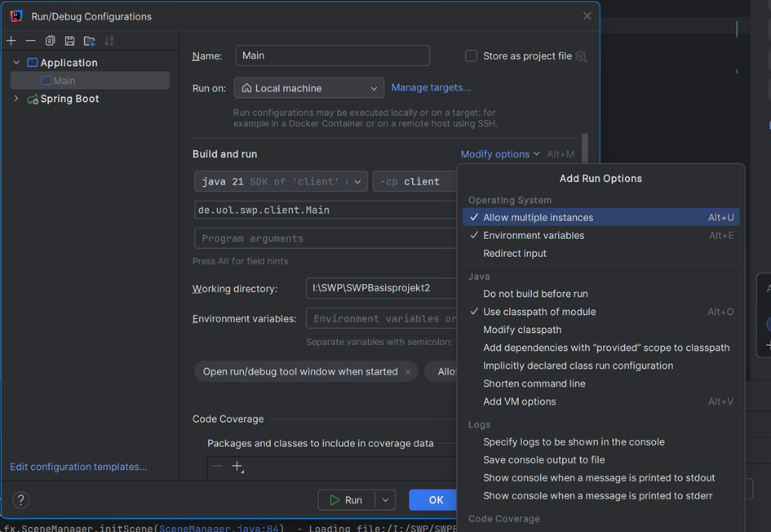
Task: Click the Copy Configuration icon
Action: click(x=51, y=41)
